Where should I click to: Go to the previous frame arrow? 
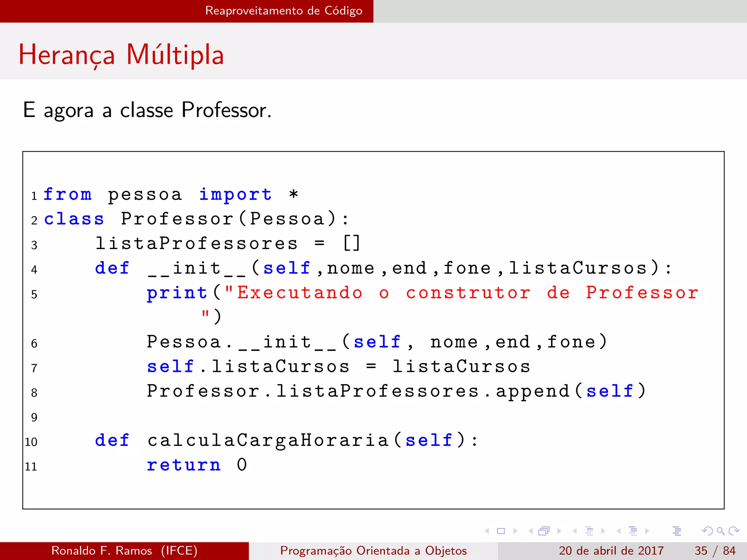(x=531, y=531)
